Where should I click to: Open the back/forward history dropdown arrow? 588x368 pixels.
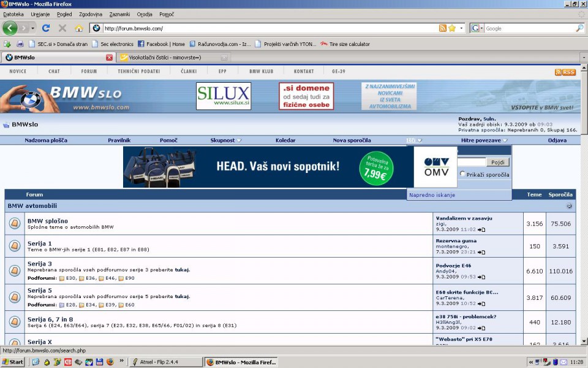(33, 29)
